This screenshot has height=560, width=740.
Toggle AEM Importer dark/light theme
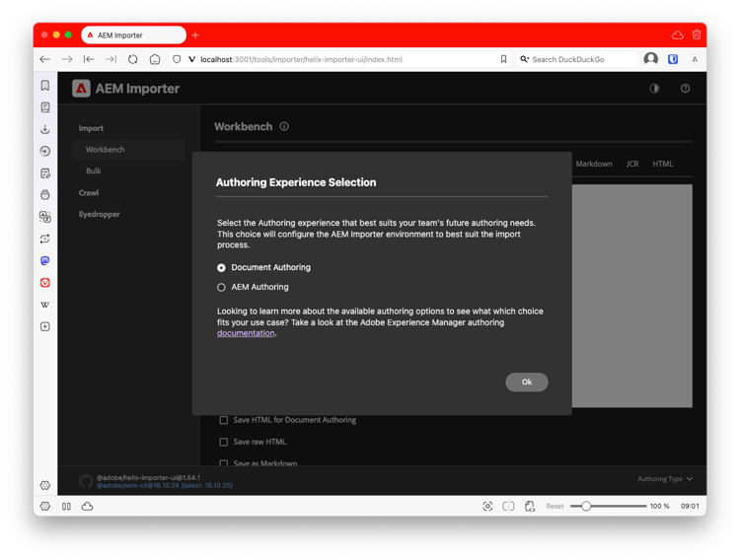coord(654,88)
